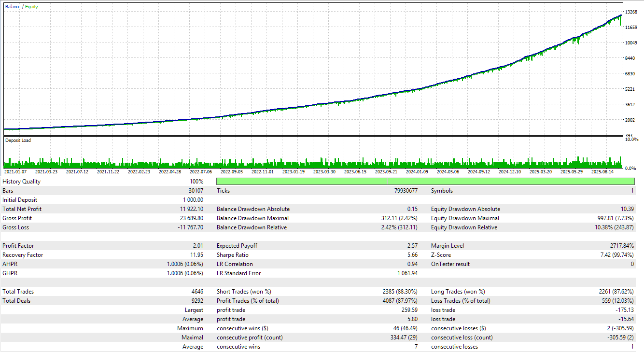
Task: Select the Balance / Equity chart label
Action: 22,7
